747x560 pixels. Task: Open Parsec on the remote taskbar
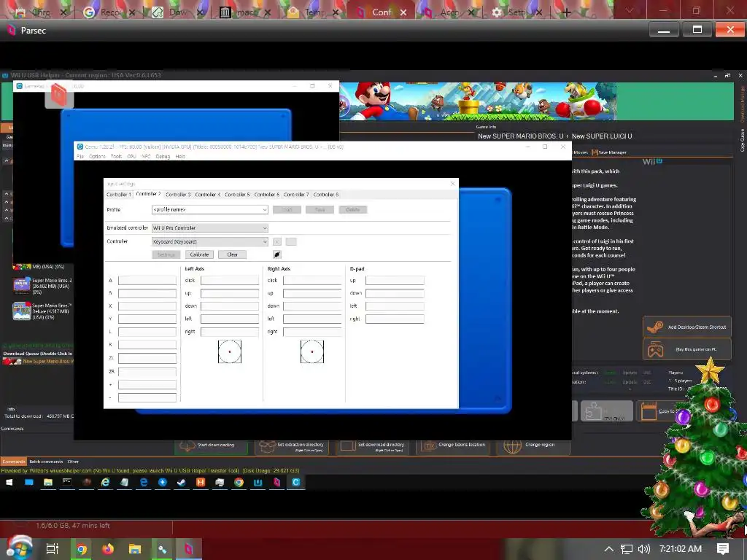[x=276, y=483]
